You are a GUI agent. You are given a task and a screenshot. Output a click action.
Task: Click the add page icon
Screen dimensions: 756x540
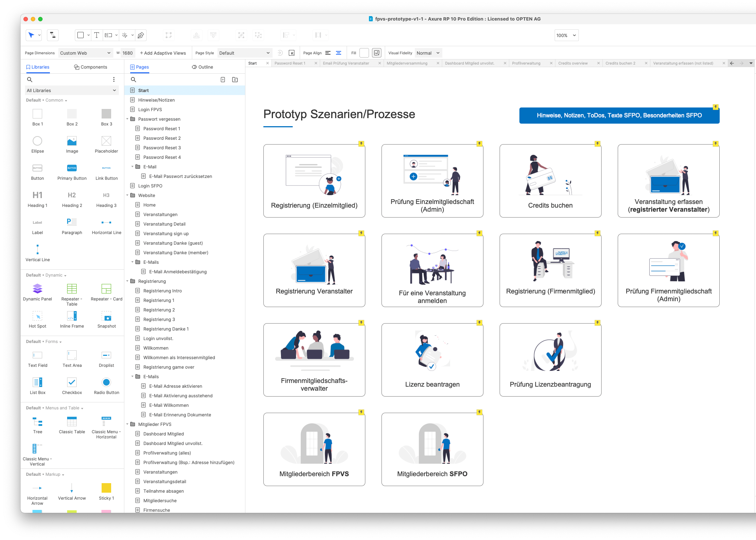coord(223,80)
